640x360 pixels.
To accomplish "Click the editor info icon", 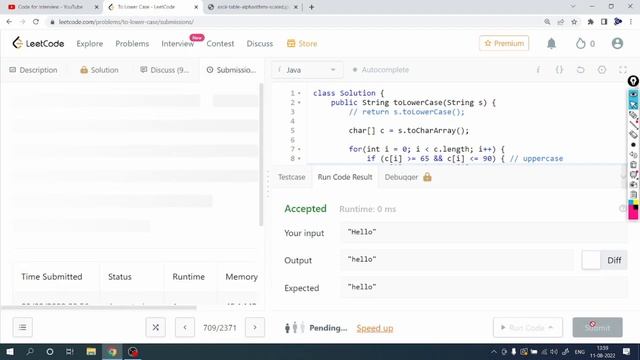I will pyautogui.click(x=538, y=70).
